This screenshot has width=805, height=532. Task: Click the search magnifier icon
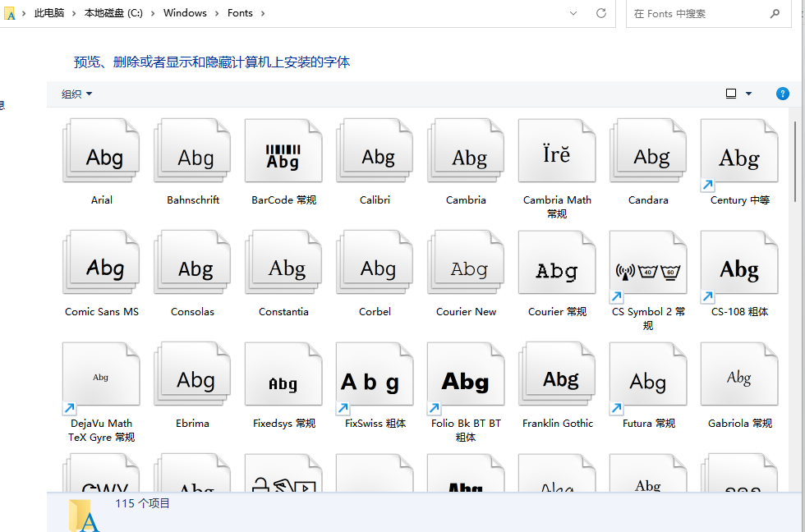(775, 14)
